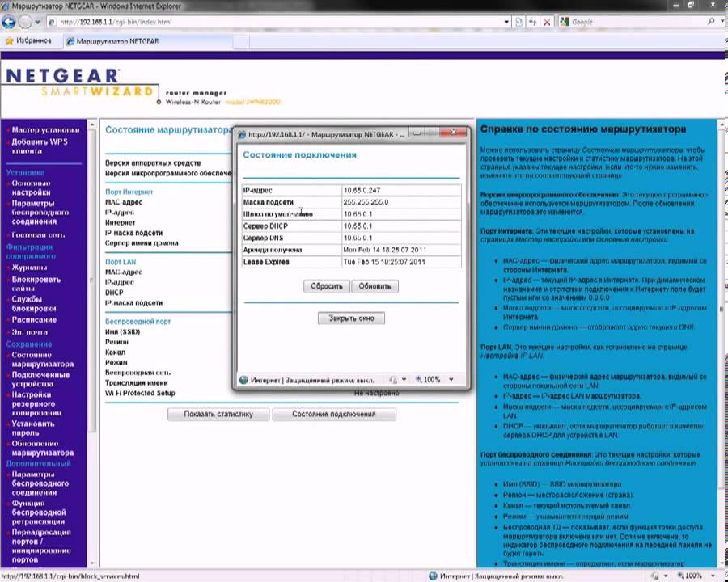
Task: Open Эл. почта settings
Action: pyautogui.click(x=30, y=332)
